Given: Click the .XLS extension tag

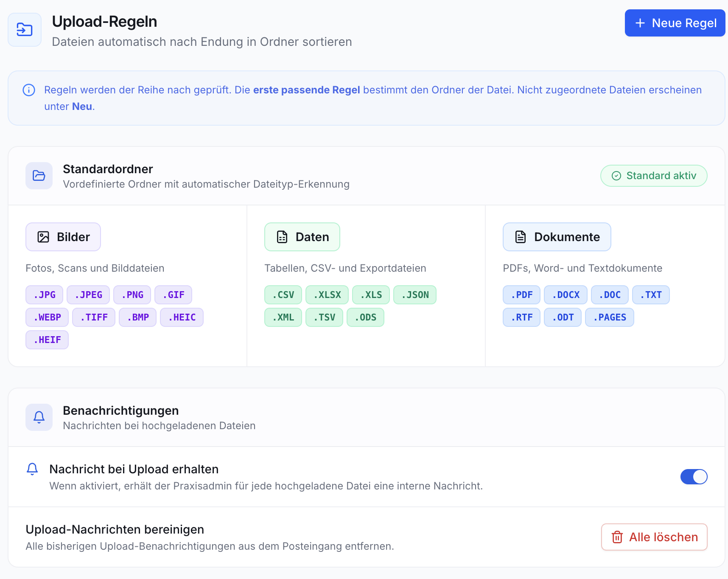Looking at the screenshot, I should click(x=371, y=295).
